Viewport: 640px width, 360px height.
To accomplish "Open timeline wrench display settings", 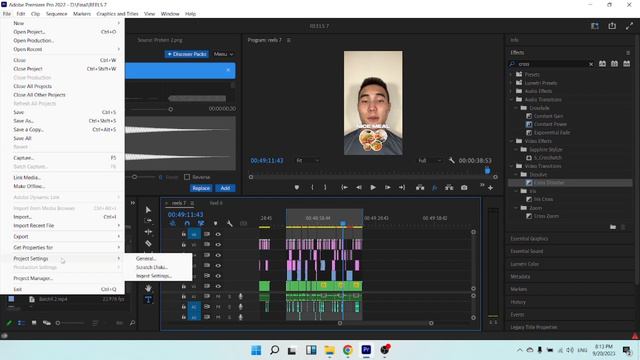I will tap(229, 223).
